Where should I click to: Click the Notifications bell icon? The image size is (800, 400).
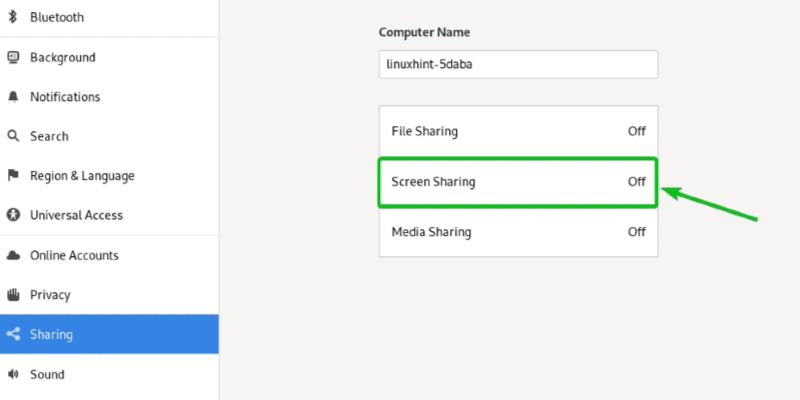[x=13, y=97]
